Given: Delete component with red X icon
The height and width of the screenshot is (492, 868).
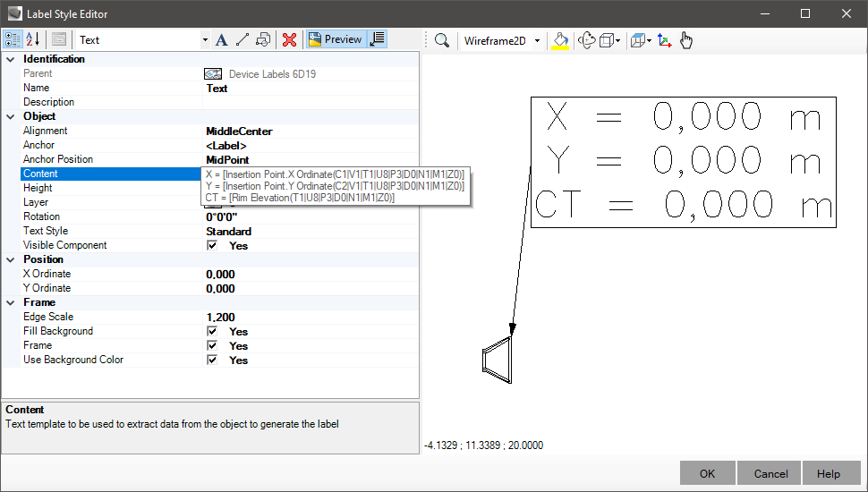Looking at the screenshot, I should coord(289,39).
